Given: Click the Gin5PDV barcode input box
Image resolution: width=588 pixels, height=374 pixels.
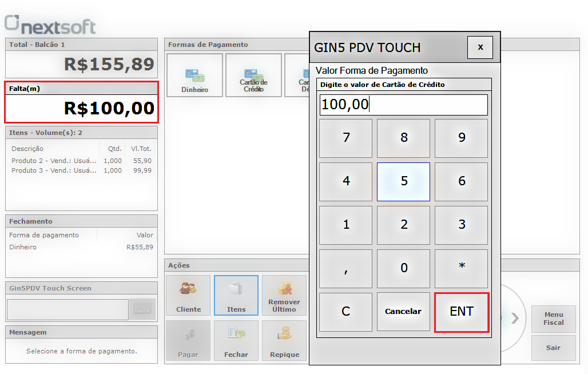Looking at the screenshot, I should pyautogui.click(x=67, y=309).
